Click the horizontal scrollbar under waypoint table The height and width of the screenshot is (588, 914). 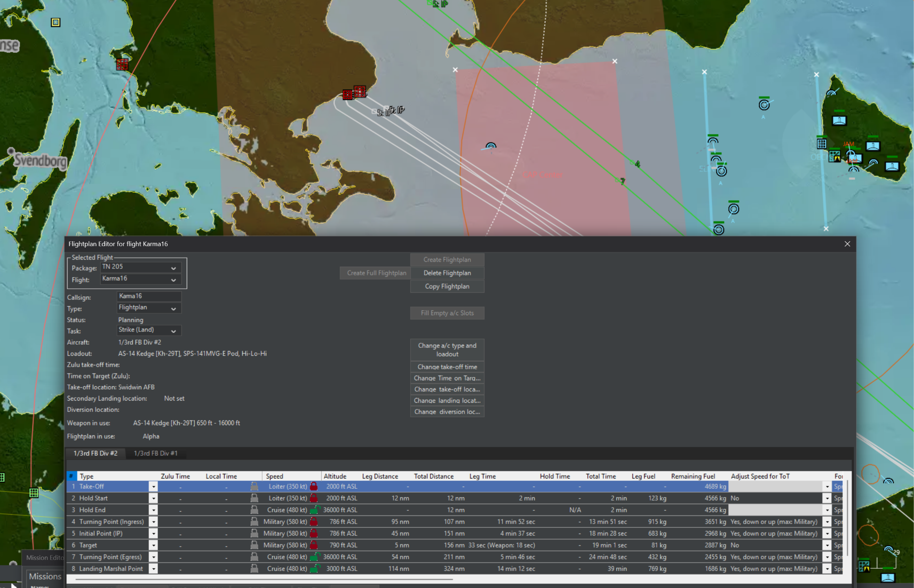click(x=264, y=579)
